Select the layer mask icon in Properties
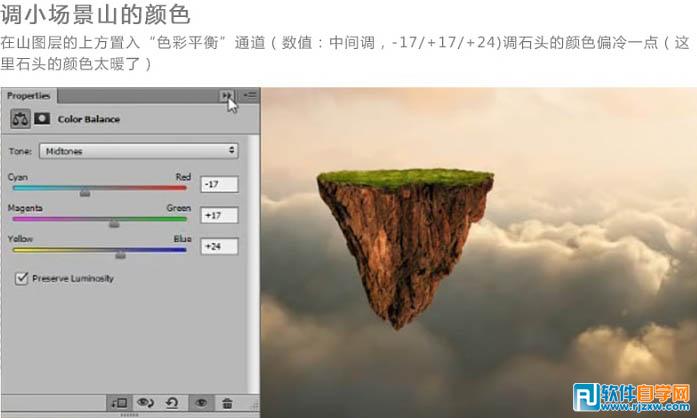This screenshot has width=697, height=418. (42, 118)
